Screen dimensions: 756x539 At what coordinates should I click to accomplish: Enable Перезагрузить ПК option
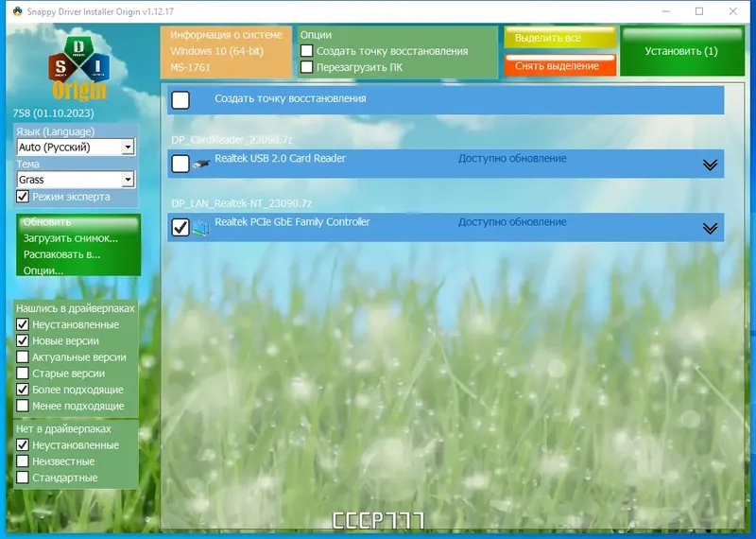(x=306, y=67)
